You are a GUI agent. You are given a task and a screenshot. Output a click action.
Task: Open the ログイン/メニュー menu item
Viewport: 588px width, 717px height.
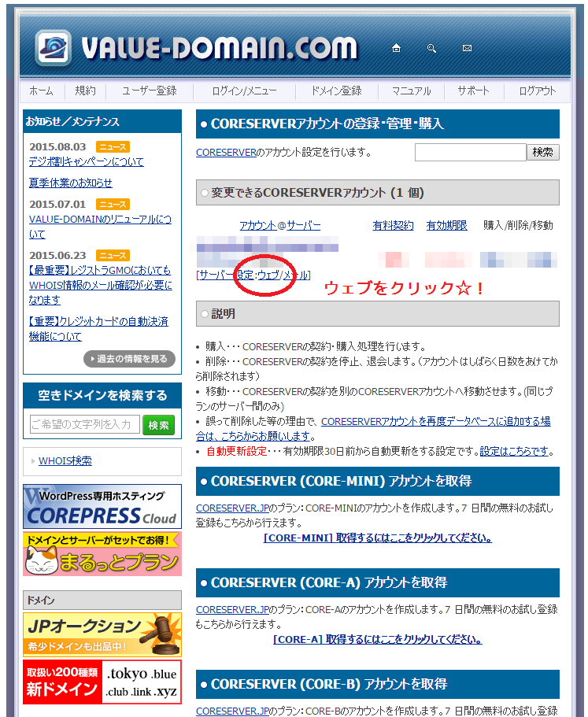click(x=244, y=91)
